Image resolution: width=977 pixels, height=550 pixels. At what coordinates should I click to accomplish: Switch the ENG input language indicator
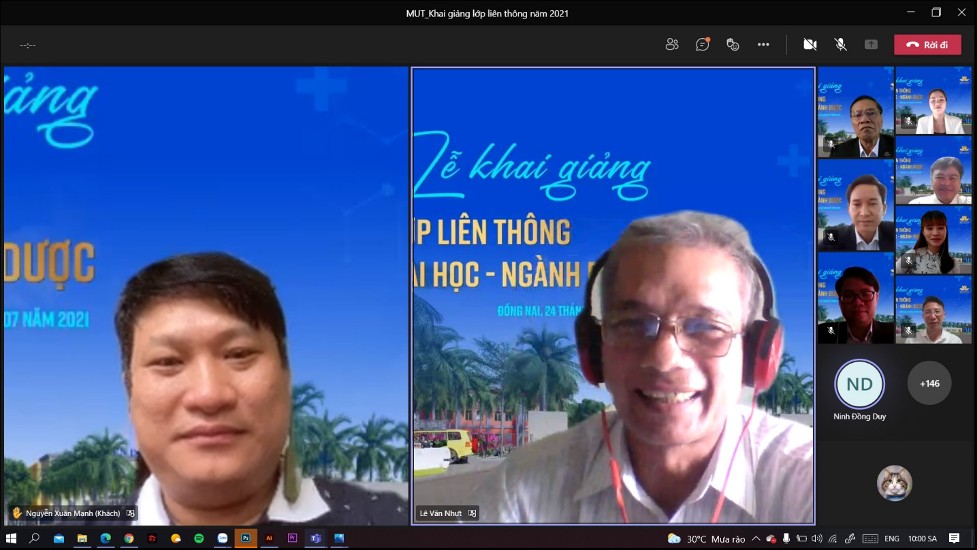tap(891, 539)
